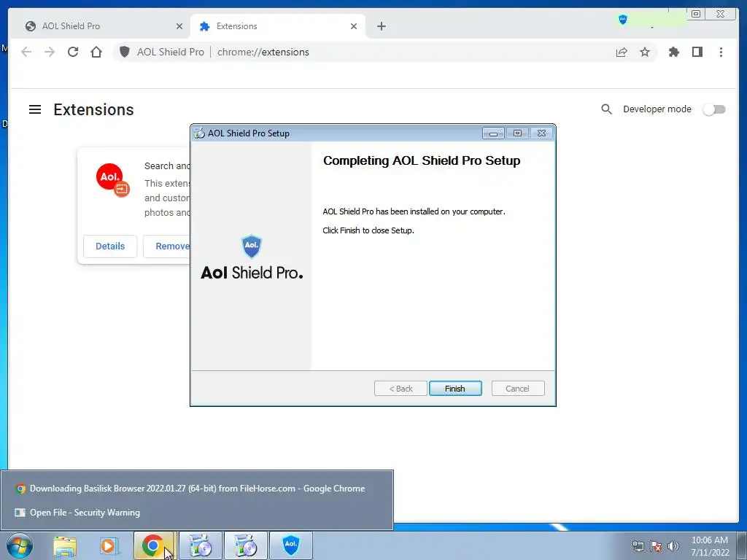Click the Setup title bar installer icon

200,133
